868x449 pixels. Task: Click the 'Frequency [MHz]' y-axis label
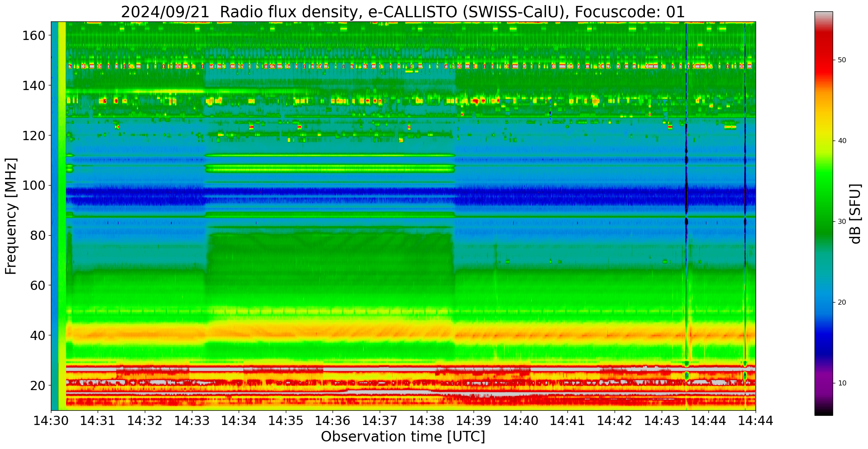11,216
